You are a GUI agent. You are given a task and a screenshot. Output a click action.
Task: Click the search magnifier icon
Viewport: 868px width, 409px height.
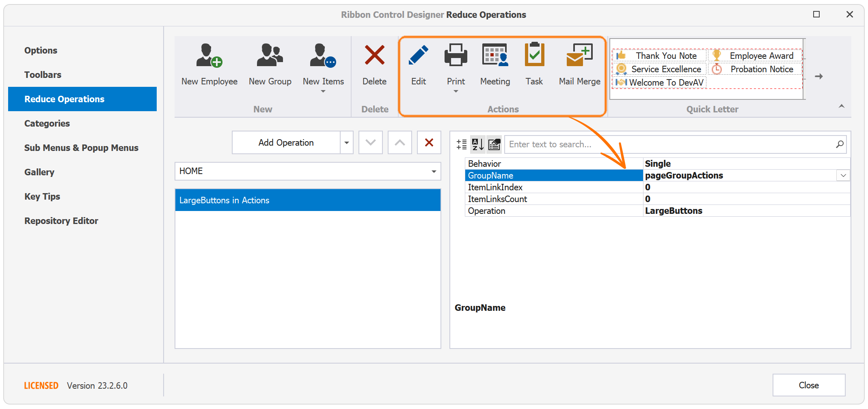pyautogui.click(x=840, y=144)
